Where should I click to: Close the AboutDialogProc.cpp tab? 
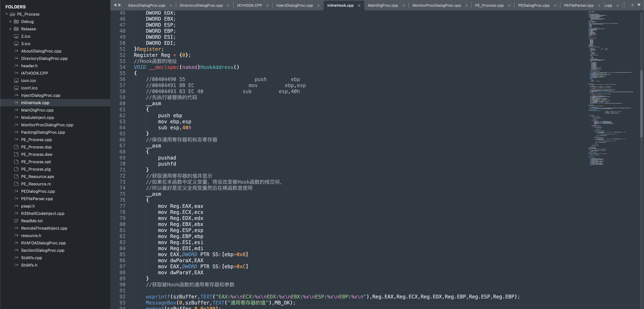pos(171,6)
